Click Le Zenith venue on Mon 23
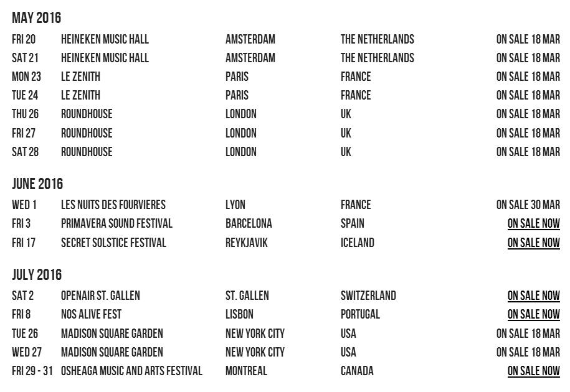Screen dimensions: 570x392 (x=80, y=77)
